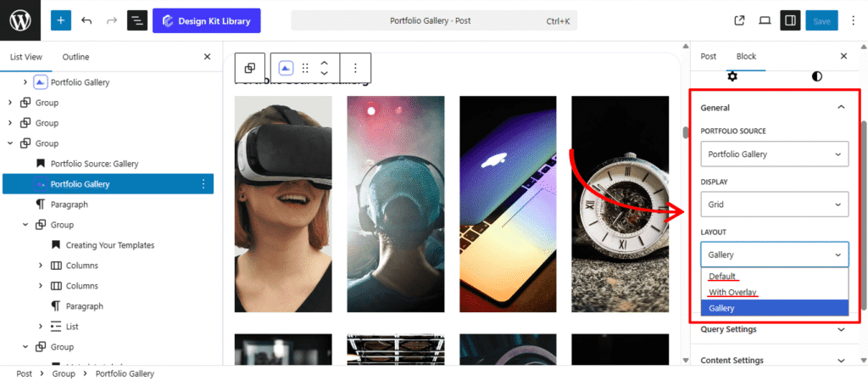Viewport: 868px width, 381px height.
Task: Open the post preview in new tab icon
Action: [739, 20]
